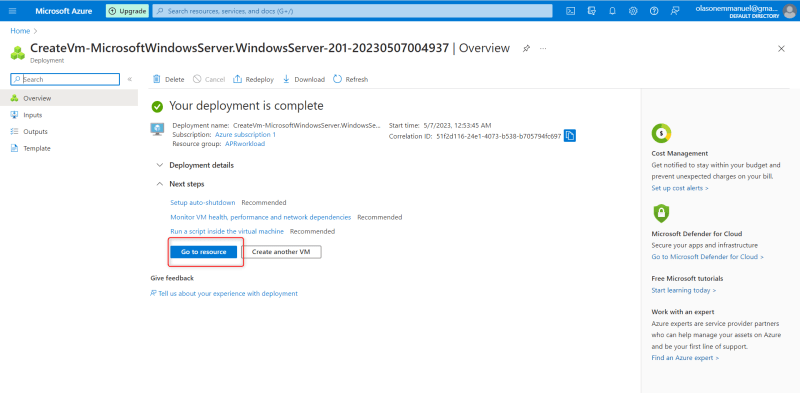Image resolution: width=800 pixels, height=393 pixels.
Task: Open the Azure portal hamburger menu
Action: [13, 11]
